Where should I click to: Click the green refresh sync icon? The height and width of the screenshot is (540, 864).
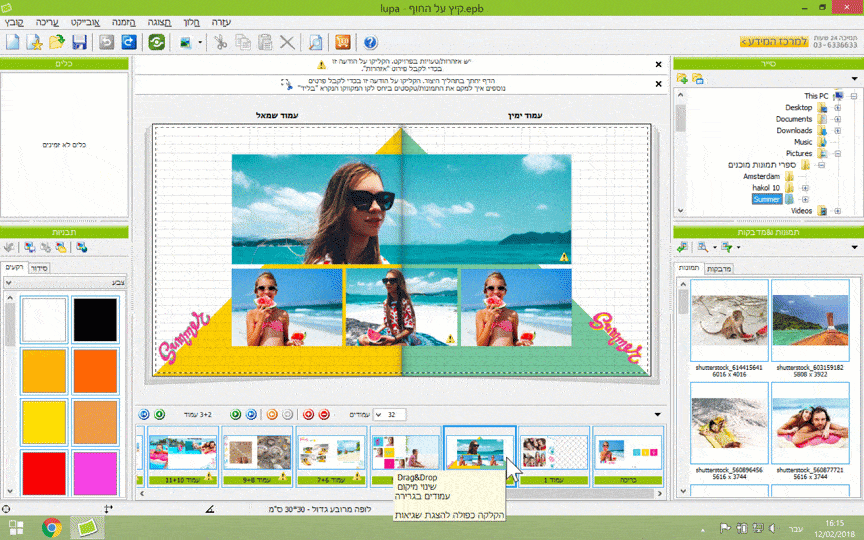click(157, 42)
